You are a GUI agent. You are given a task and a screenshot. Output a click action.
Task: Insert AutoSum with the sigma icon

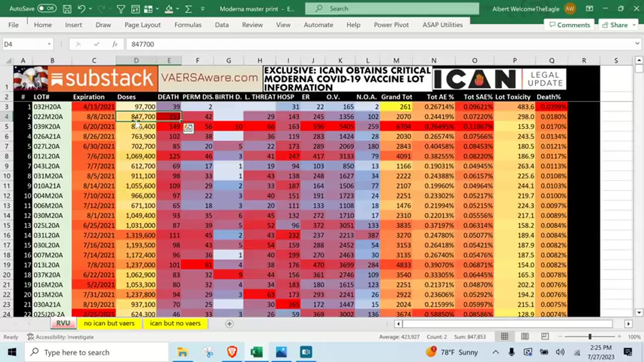(188, 9)
